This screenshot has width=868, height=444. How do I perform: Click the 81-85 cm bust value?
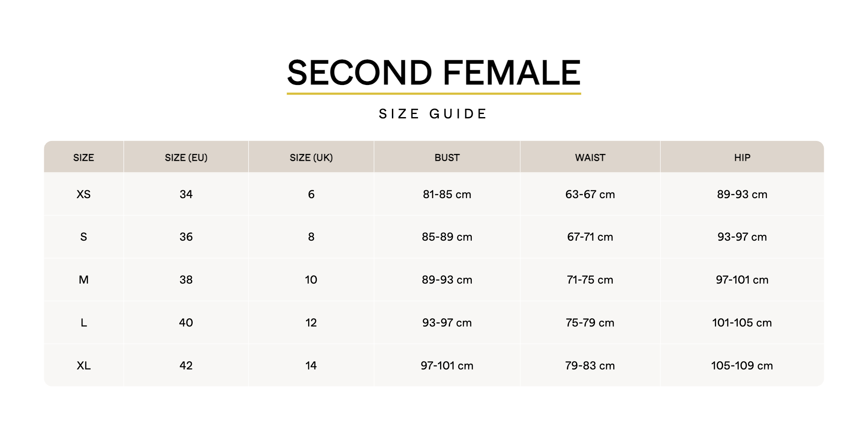pos(447,194)
